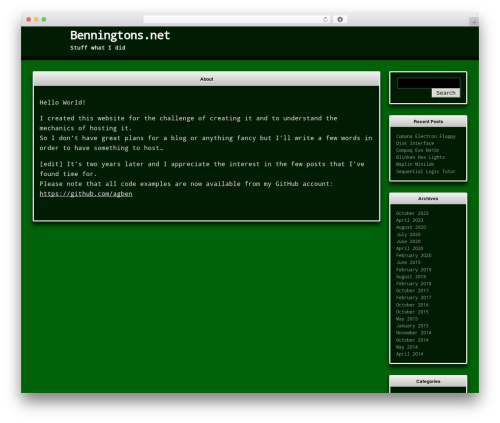Open June 2019 archive
Image resolution: width=500 pixels, height=423 pixels.
coord(408,262)
